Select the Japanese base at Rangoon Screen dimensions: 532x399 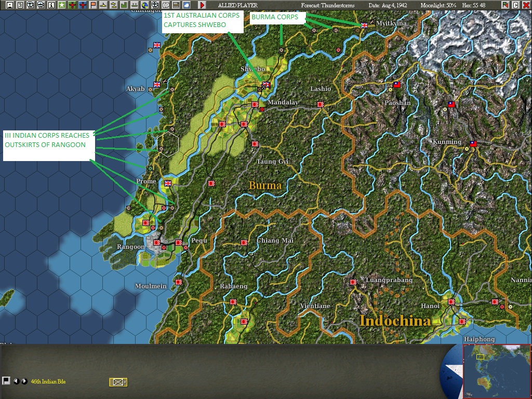156,243
